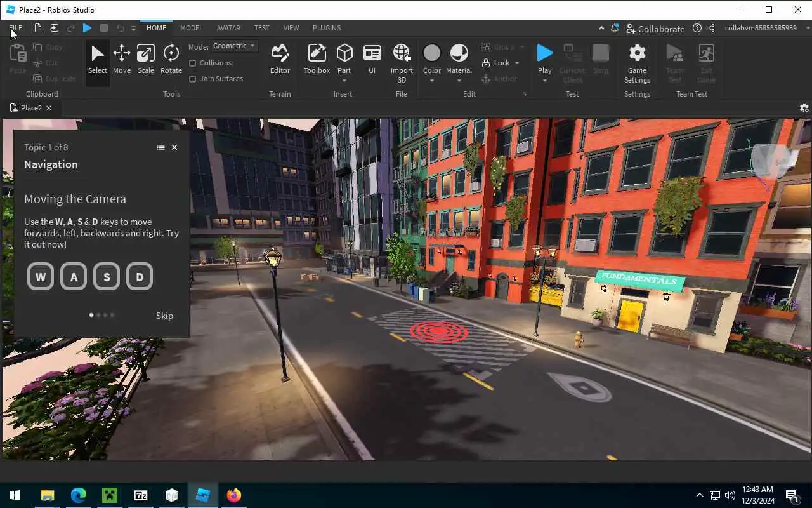Click the Material sphere swatch
The height and width of the screenshot is (508, 812).
[x=459, y=53]
